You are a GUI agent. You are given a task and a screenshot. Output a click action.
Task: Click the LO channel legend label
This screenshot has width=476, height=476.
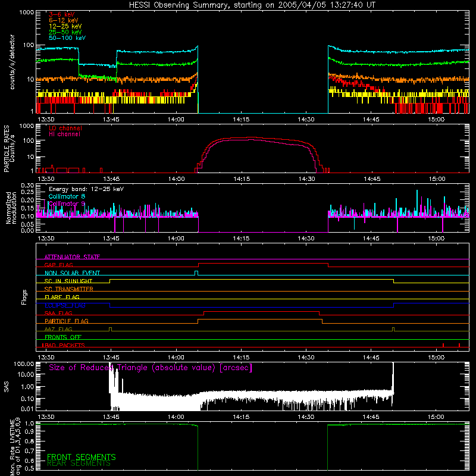click(65, 128)
